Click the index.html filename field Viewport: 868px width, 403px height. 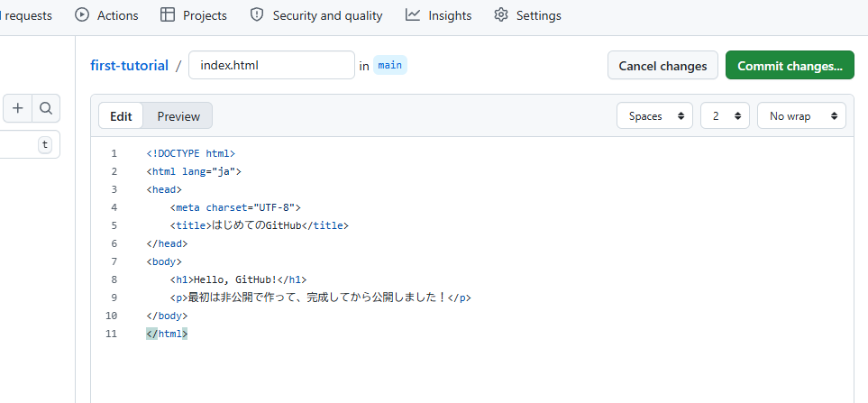(x=271, y=66)
